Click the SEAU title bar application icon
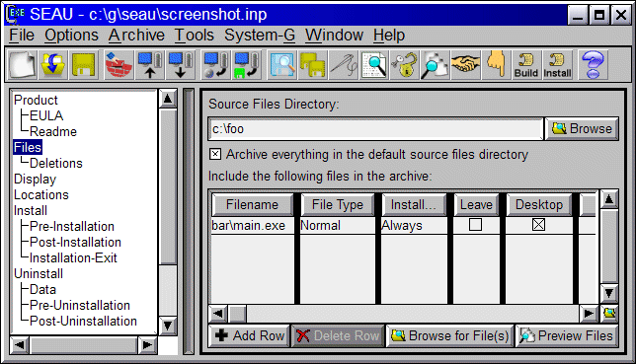The image size is (636, 364). (x=16, y=14)
